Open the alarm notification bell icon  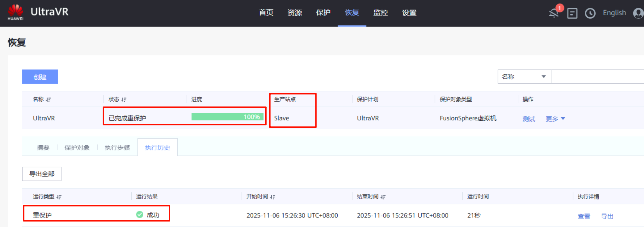pyautogui.click(x=554, y=13)
